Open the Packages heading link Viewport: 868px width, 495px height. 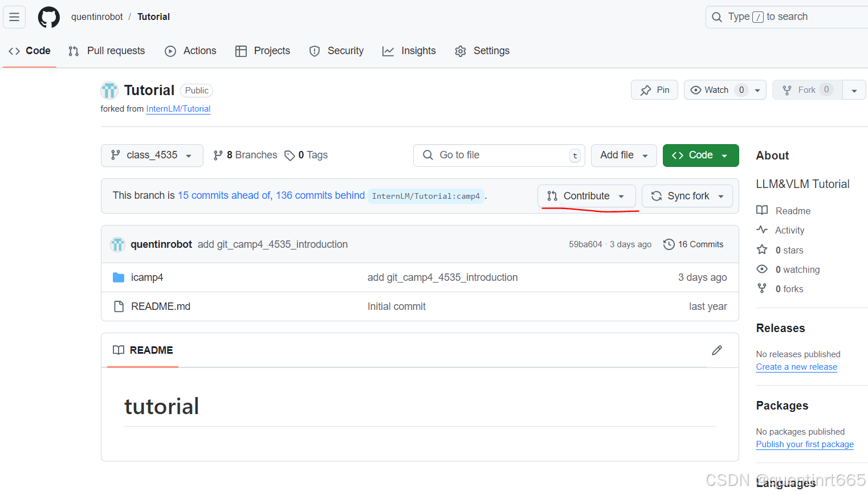tap(782, 406)
